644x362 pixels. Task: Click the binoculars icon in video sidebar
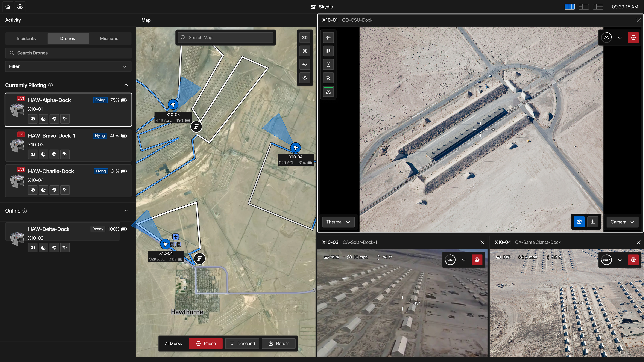point(328,92)
